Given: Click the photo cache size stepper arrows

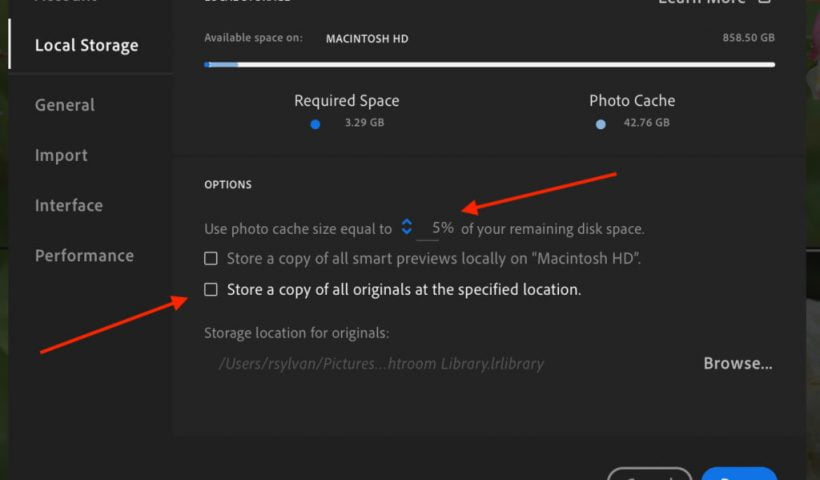Looking at the screenshot, I should coord(406,227).
